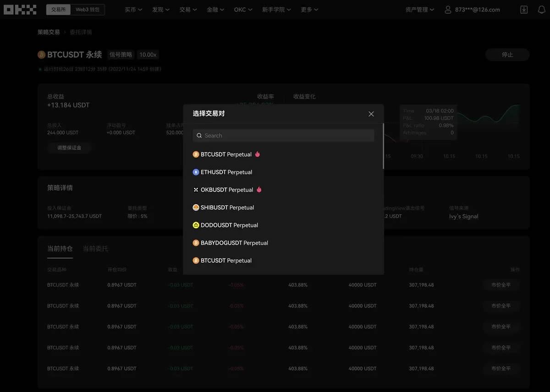Click the 244.000 USDT investment value

tap(63, 133)
